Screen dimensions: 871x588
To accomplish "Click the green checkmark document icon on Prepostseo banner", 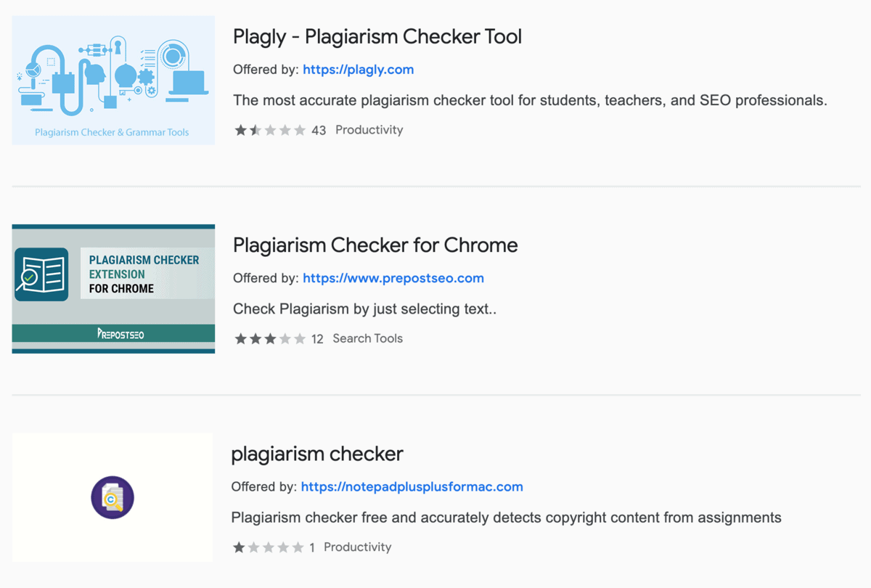I will [x=42, y=272].
